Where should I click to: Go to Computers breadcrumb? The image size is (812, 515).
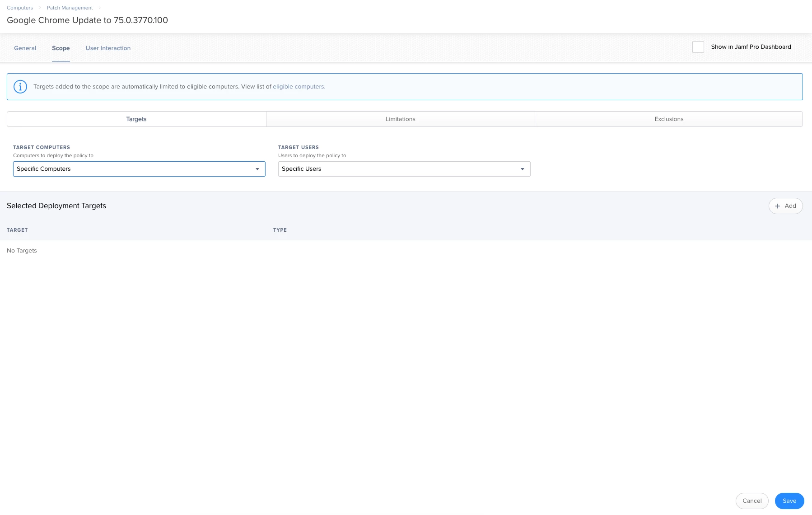20,8
